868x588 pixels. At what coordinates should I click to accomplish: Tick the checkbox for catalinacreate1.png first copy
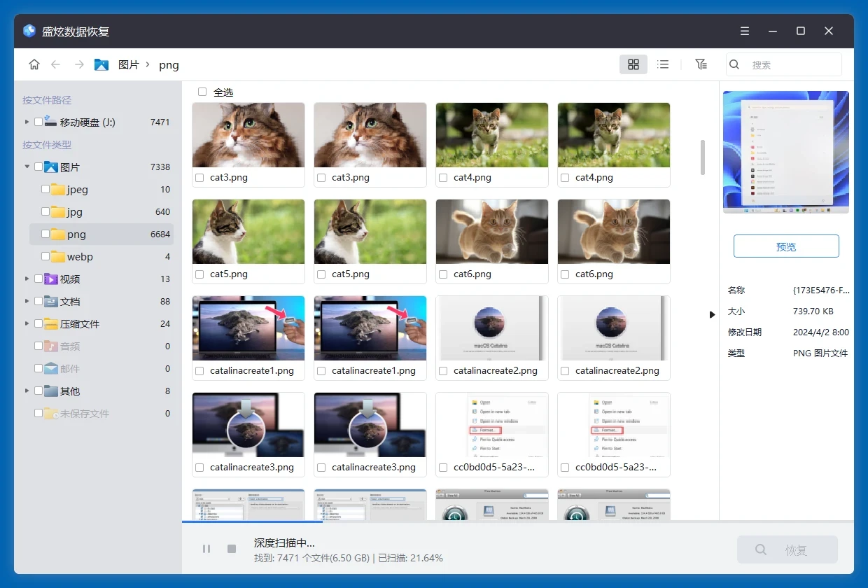[199, 371]
